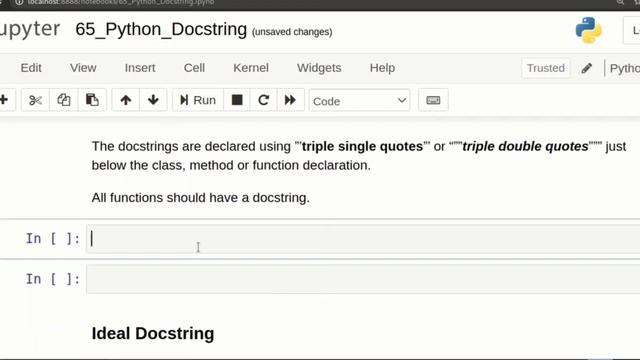Run the current cell

click(198, 100)
